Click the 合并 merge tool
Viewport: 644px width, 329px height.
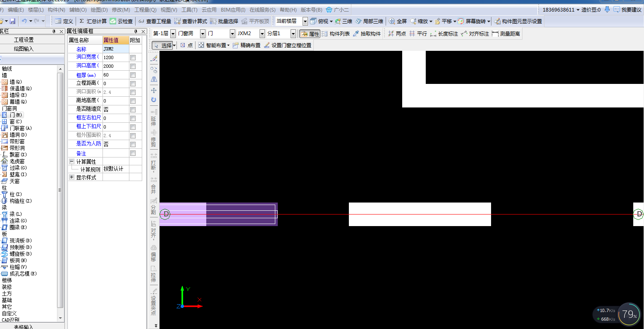154,186
